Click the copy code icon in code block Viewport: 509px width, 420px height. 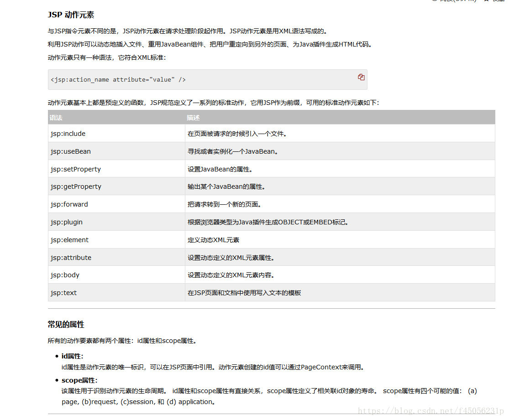[361, 77]
